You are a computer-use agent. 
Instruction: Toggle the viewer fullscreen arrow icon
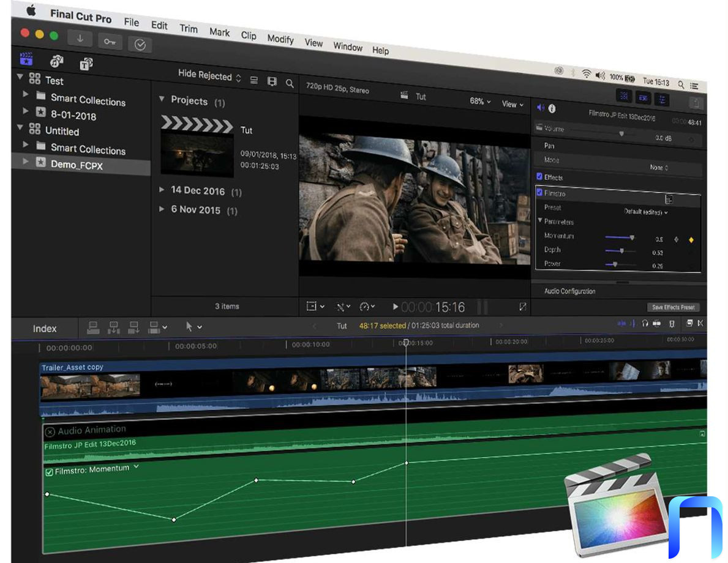(522, 307)
